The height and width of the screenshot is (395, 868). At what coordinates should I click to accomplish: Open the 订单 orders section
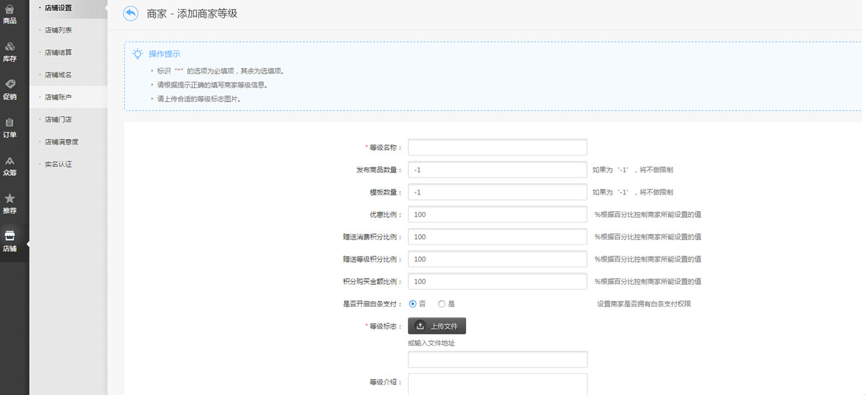(x=10, y=128)
